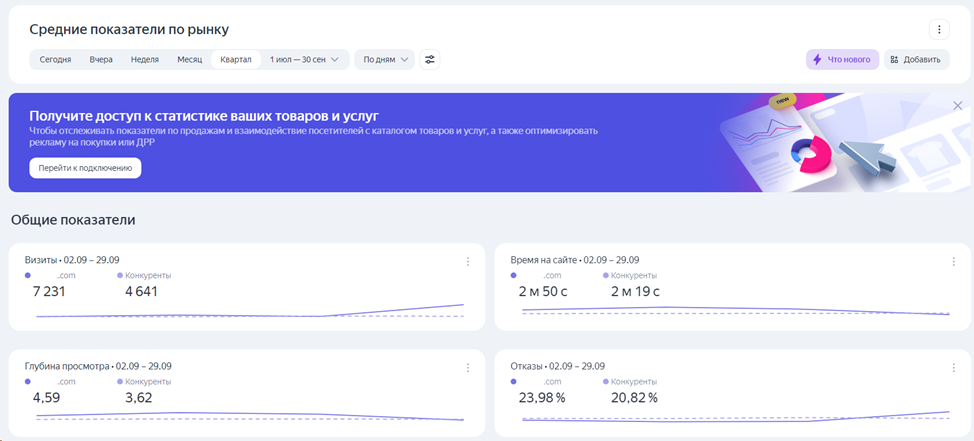This screenshot has width=974, height=441.
Task: Expand the 1 июл — 30 сен date range dropdown
Action: [305, 59]
